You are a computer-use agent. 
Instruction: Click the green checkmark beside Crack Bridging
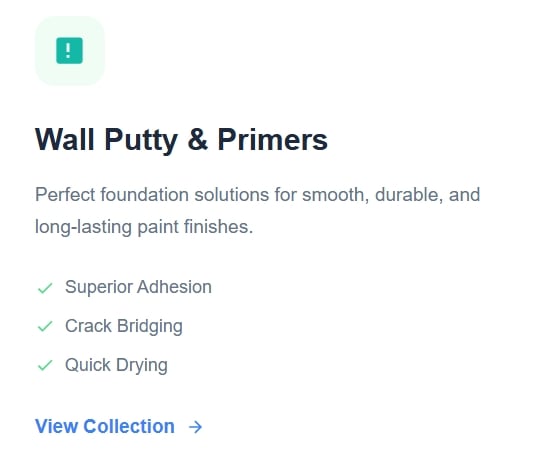[x=45, y=326]
